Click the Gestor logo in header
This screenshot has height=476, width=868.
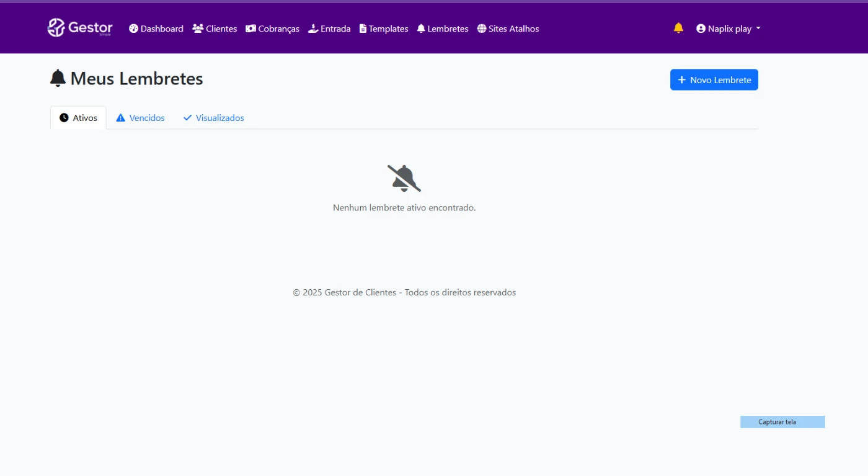tap(80, 28)
